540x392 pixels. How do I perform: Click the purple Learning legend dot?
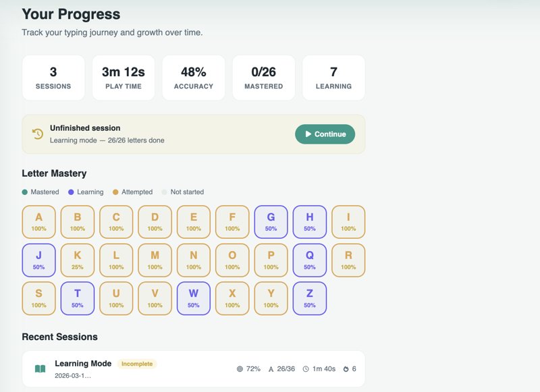coord(71,192)
